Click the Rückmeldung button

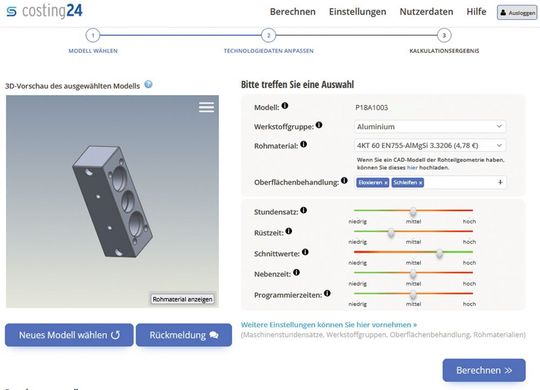tap(184, 335)
